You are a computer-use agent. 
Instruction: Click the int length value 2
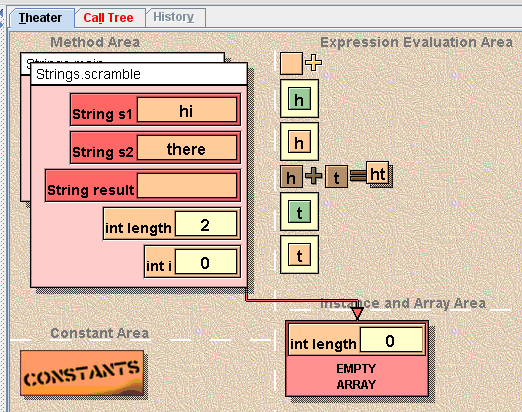pyautogui.click(x=206, y=224)
